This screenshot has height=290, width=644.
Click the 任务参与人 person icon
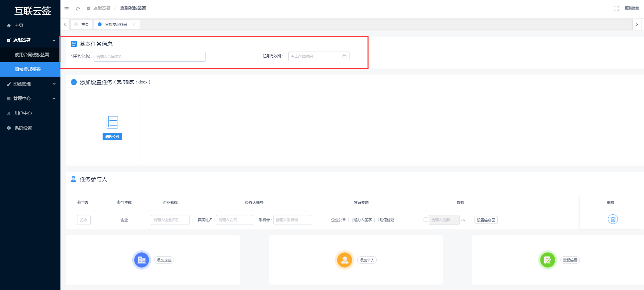73,179
